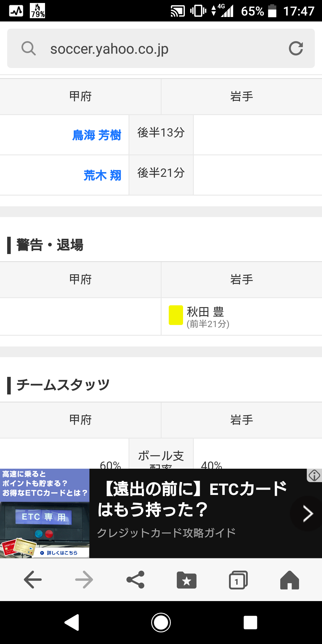The width and height of the screenshot is (322, 644).
Task: Go back with browser back arrow
Action: tap(32, 580)
